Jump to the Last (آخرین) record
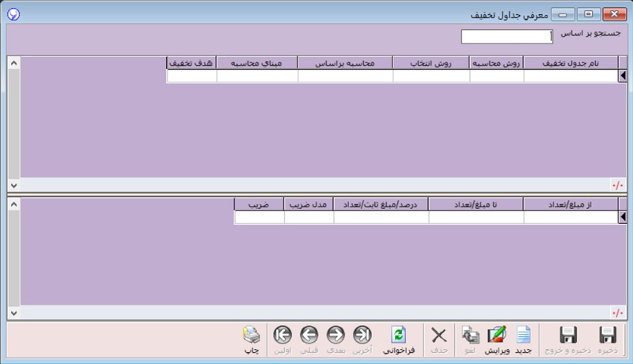Viewport: 633px width, 364px height. click(x=362, y=336)
